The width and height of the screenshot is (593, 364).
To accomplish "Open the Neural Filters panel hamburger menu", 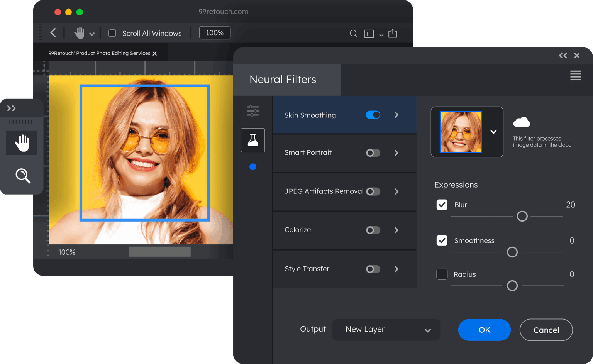I will [x=576, y=76].
